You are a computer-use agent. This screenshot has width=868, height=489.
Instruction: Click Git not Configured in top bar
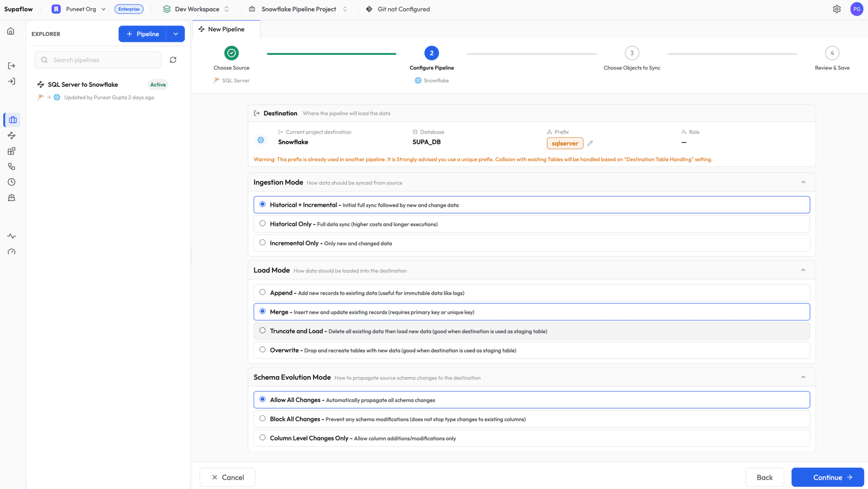398,9
